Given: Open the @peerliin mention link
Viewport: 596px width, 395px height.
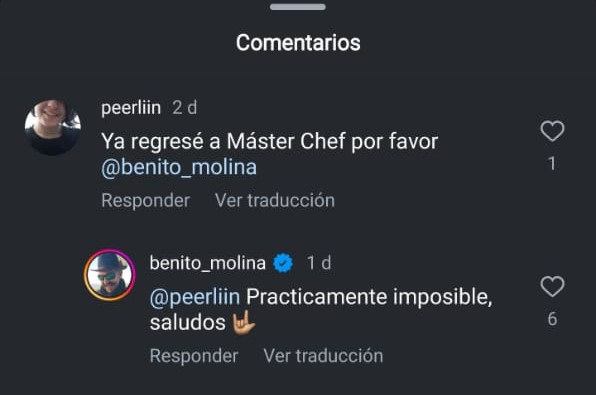Looking at the screenshot, I should [195, 297].
